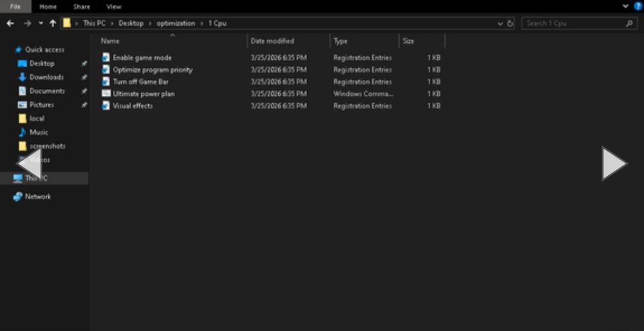Open Explorer help via question mark icon
This screenshot has width=644, height=331.
tap(638, 6)
